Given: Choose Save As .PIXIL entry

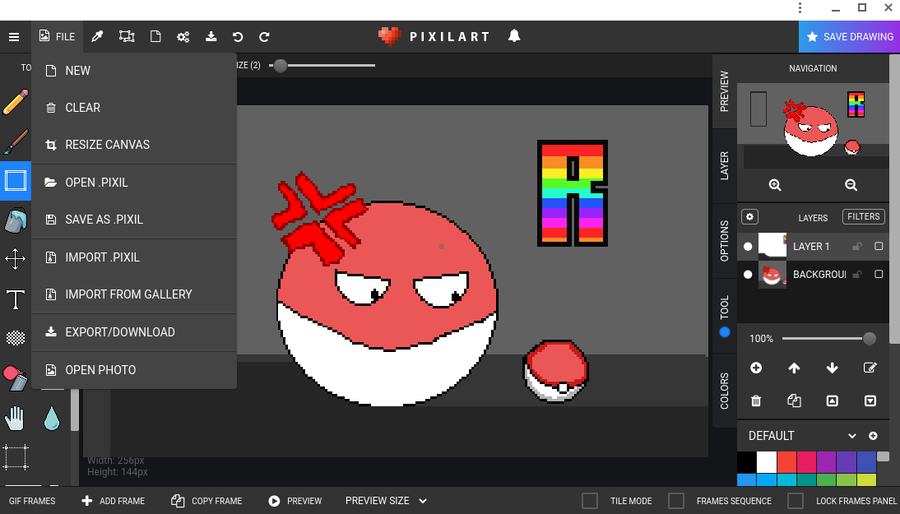Looking at the screenshot, I should 134,219.
